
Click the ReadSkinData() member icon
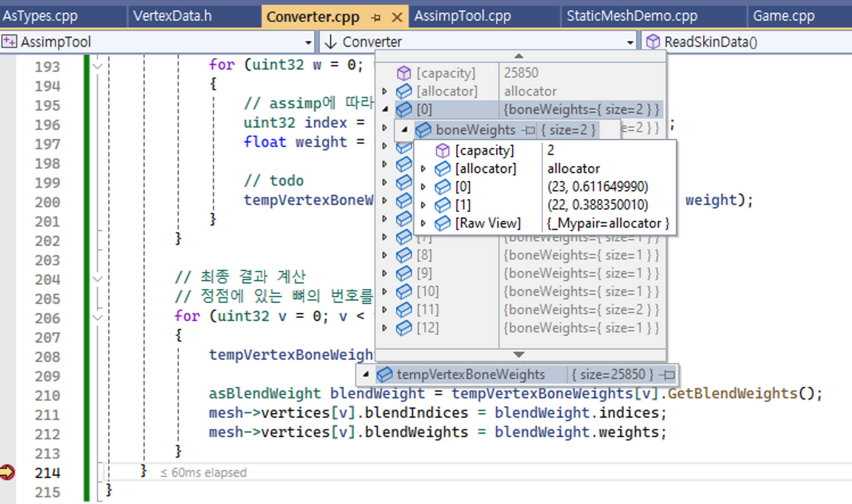pyautogui.click(x=653, y=42)
